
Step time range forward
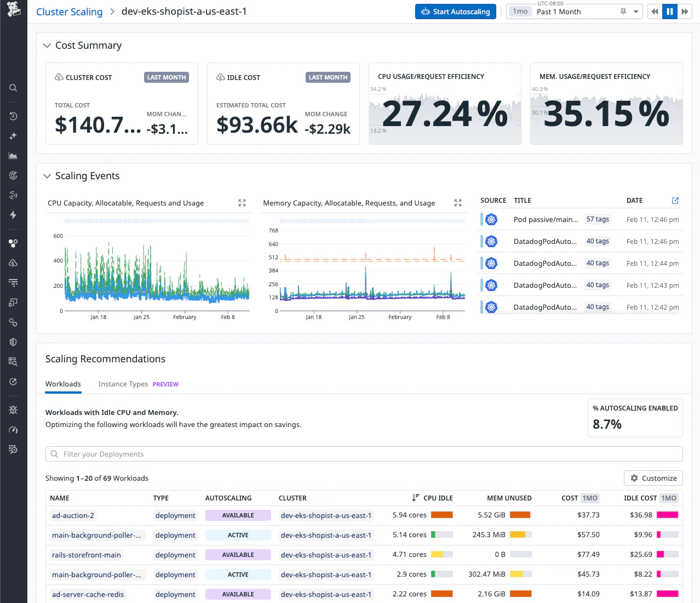685,12
